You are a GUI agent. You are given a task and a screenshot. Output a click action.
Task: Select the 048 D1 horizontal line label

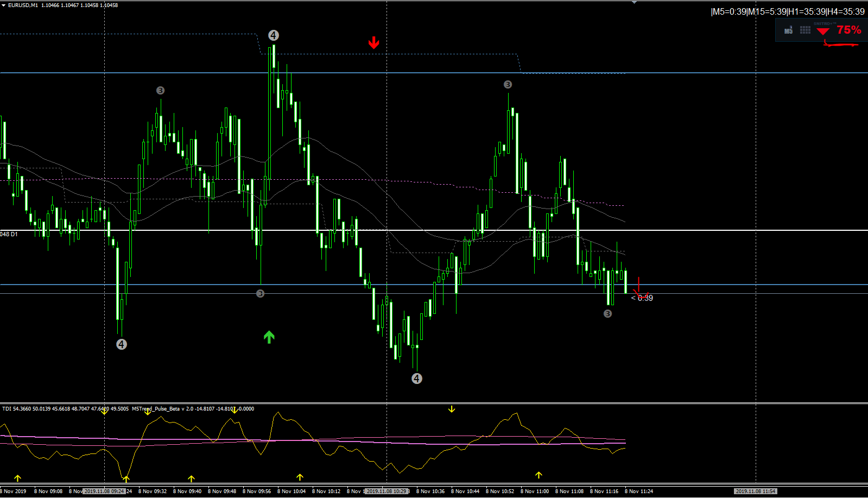coord(9,234)
